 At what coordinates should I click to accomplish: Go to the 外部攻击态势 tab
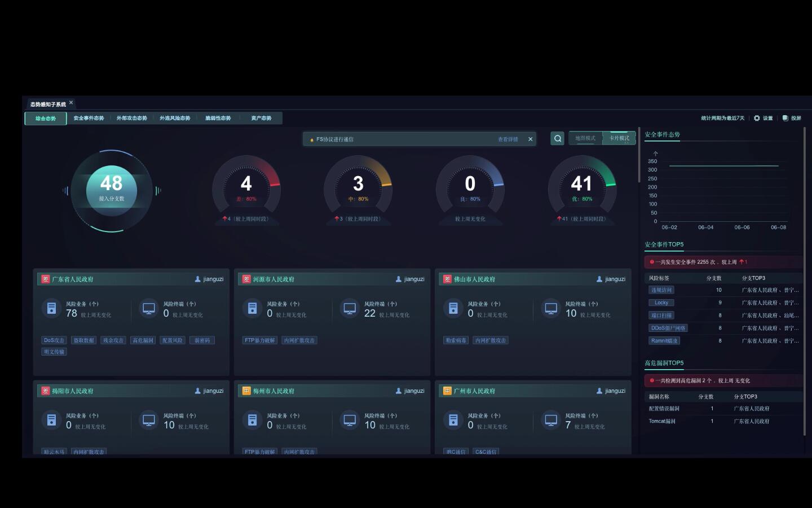click(131, 118)
